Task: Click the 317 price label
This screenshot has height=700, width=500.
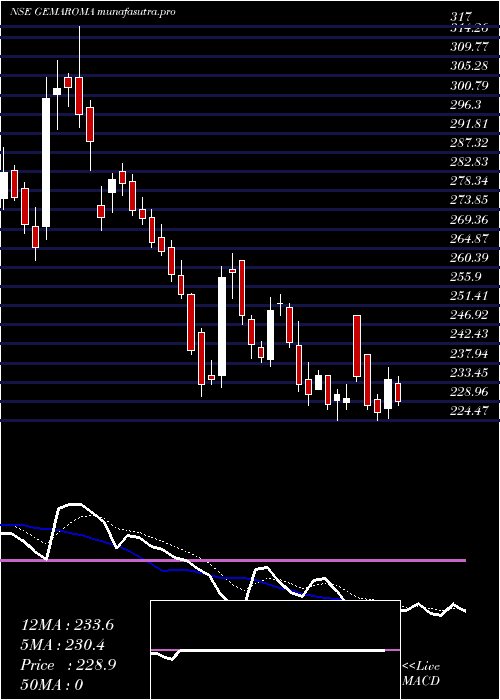Action: [x=460, y=17]
